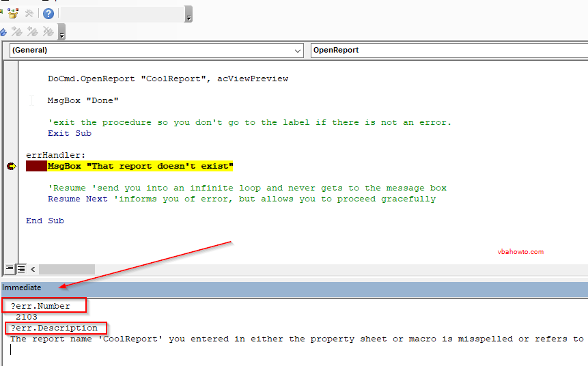This screenshot has height=366, width=588.
Task: Open the Edit toolbar options arrow
Action: point(61,31)
